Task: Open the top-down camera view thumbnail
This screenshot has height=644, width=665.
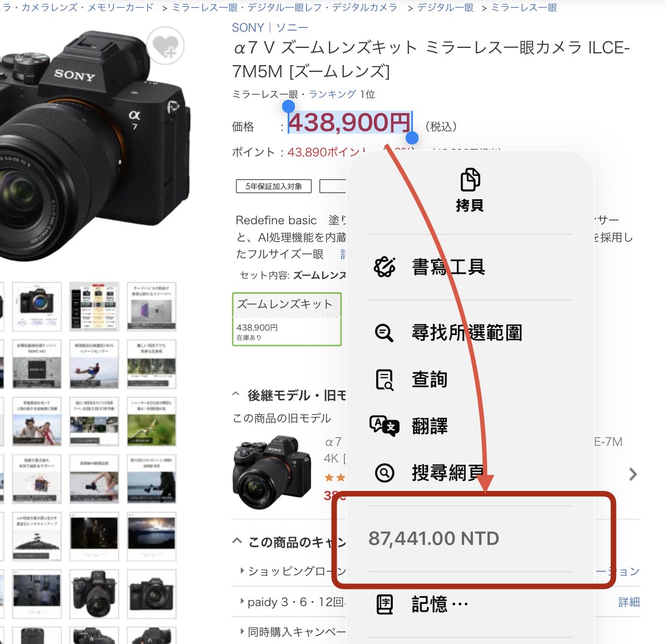Action: (x=94, y=594)
